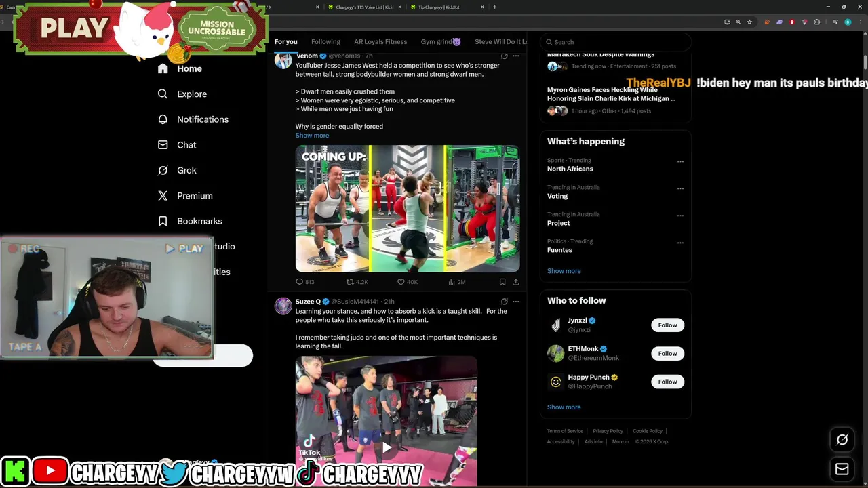Open Chat envelope in sidebar
868x488 pixels.
(163, 145)
